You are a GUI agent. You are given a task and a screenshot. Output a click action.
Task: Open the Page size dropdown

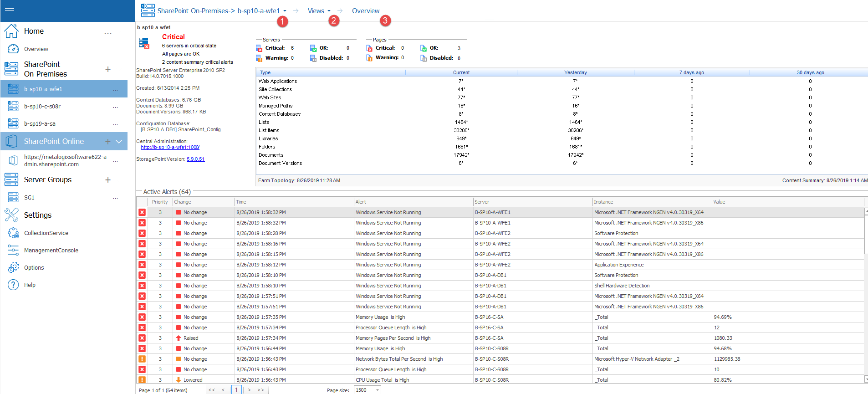pos(378,390)
